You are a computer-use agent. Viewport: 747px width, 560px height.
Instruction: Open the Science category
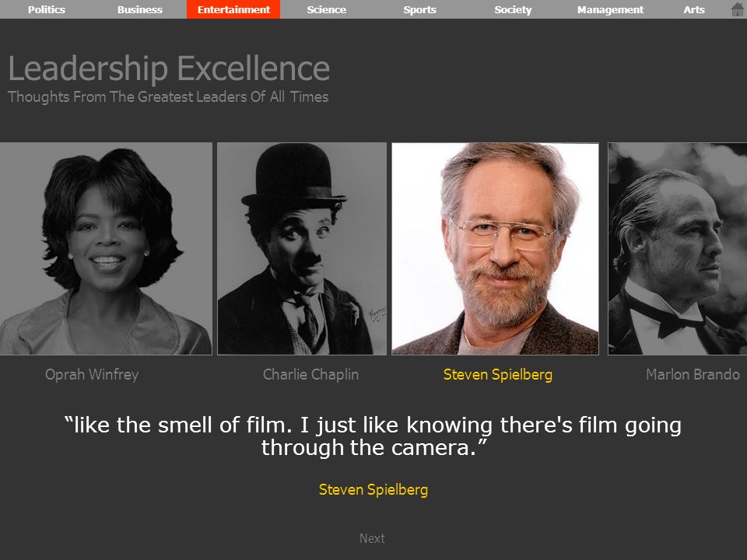[326, 9]
